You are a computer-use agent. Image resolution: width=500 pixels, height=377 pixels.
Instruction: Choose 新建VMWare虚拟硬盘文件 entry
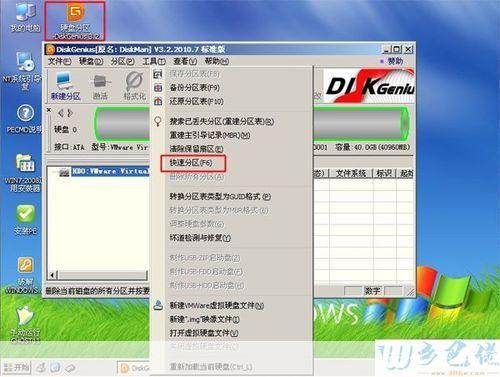coord(217,305)
